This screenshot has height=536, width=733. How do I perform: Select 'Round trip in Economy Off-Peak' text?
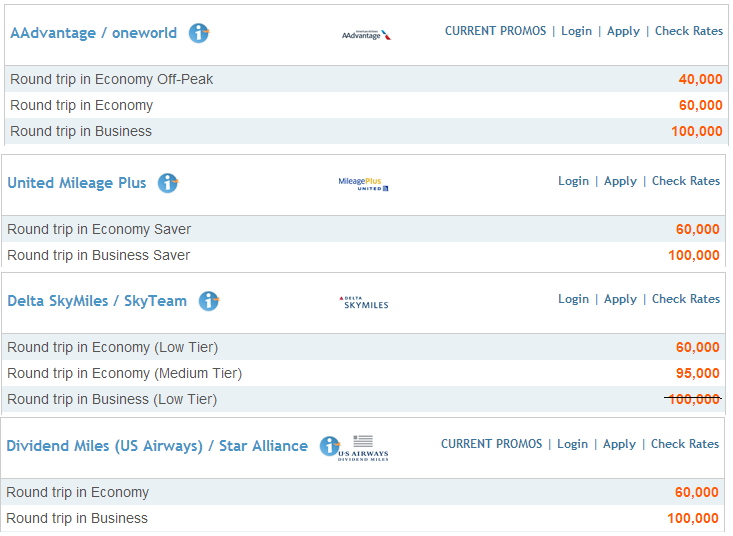(112, 79)
